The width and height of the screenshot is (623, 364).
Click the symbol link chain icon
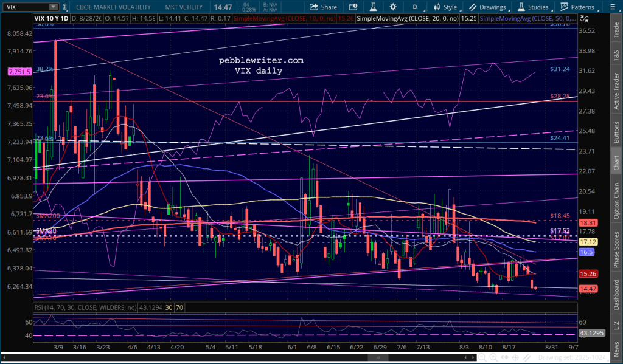tap(65, 7)
